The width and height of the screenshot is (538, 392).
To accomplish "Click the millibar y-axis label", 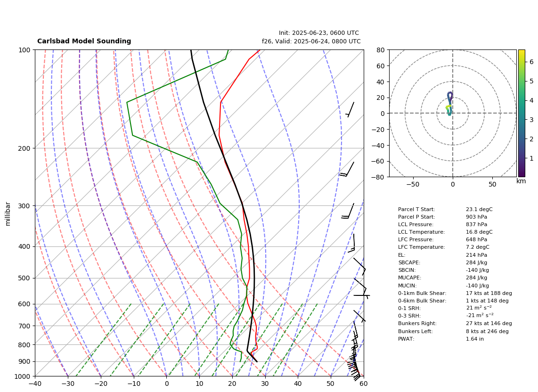I will click(8, 214).
